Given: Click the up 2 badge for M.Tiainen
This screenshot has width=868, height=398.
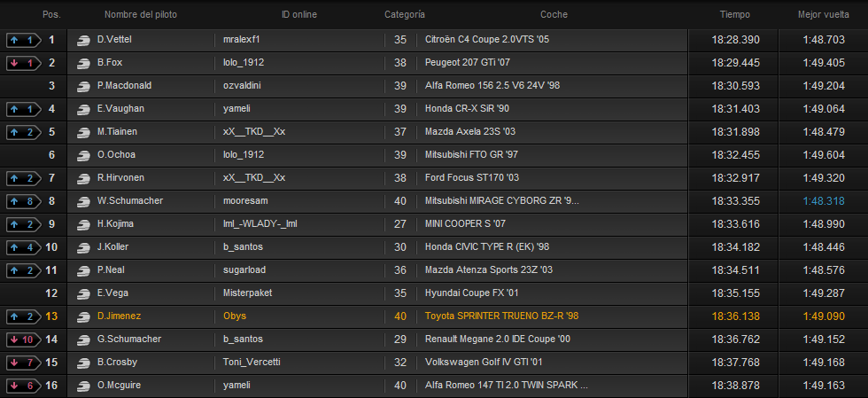Looking at the screenshot, I should 24,132.
